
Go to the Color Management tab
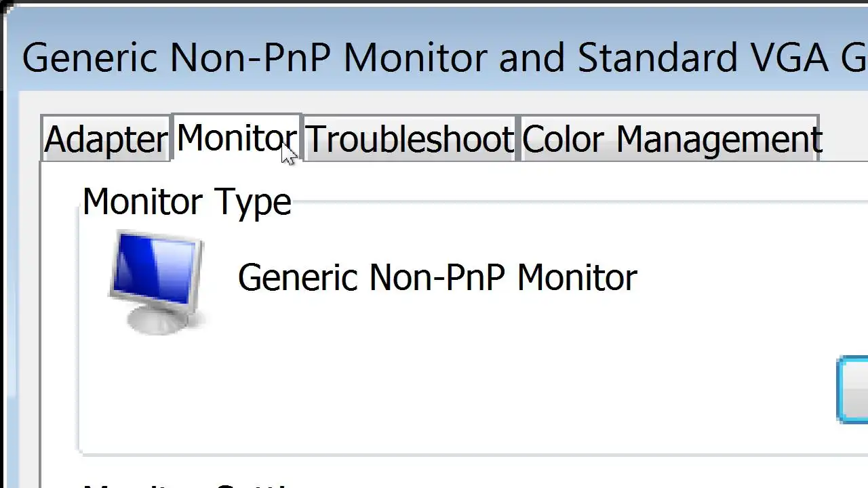(x=671, y=139)
